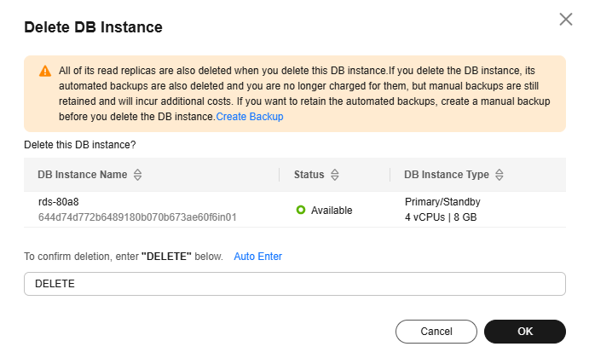Sort the Status column

click(335, 175)
